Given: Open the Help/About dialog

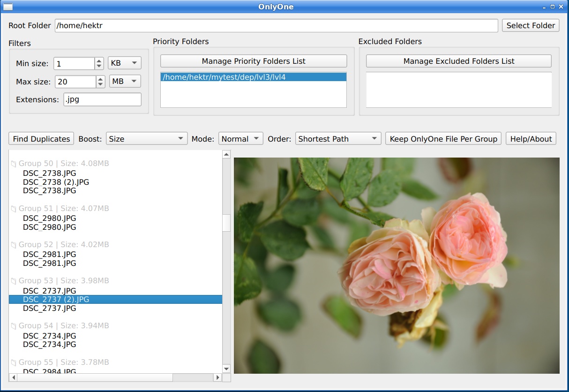Looking at the screenshot, I should point(531,138).
